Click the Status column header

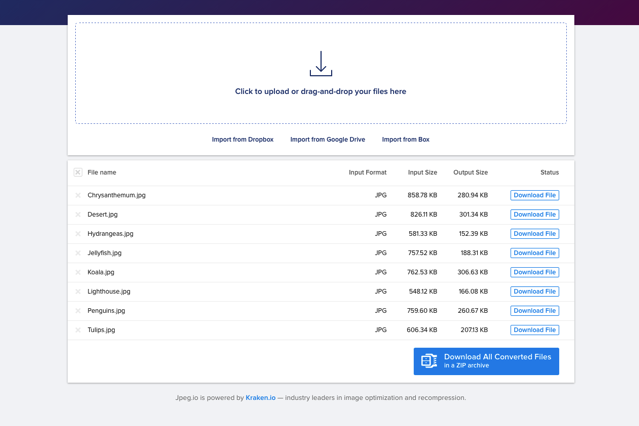pyautogui.click(x=549, y=172)
